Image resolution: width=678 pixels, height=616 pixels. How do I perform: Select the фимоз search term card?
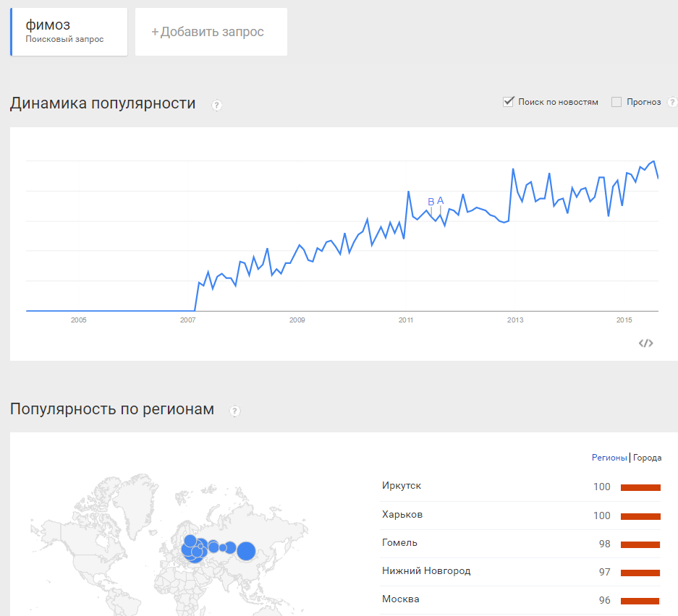pos(69,32)
